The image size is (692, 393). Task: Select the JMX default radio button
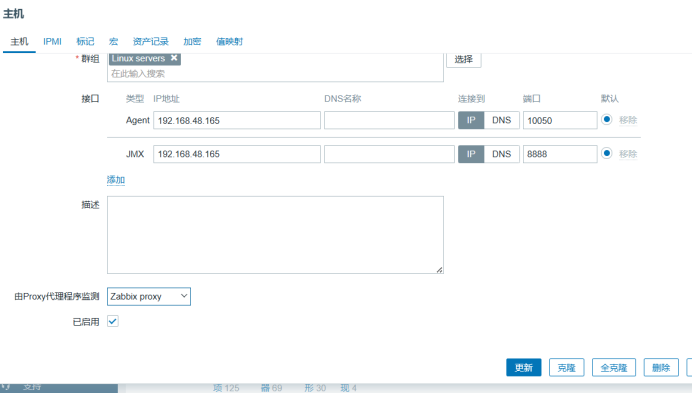coord(607,153)
